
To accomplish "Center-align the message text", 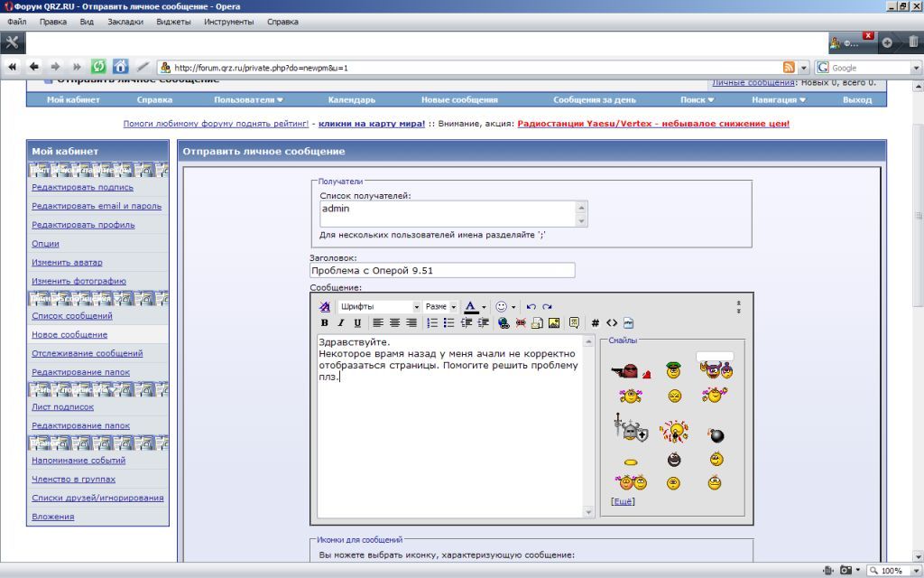I will click(x=394, y=322).
